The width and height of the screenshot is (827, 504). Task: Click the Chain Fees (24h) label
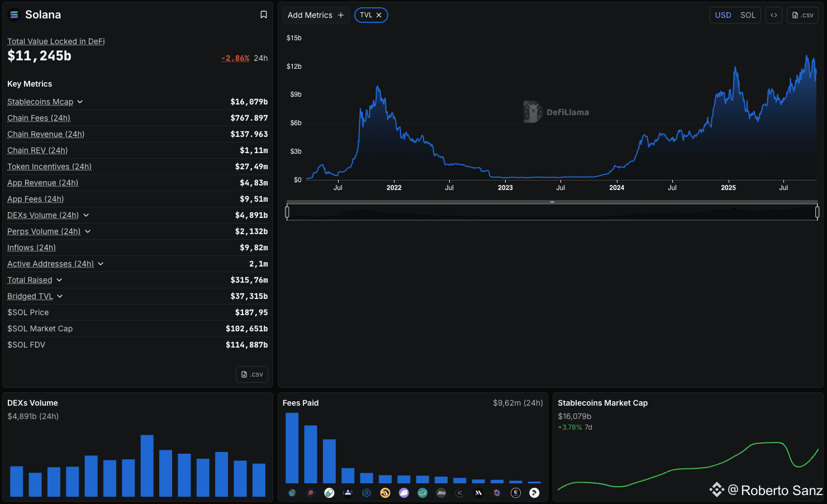coord(39,118)
